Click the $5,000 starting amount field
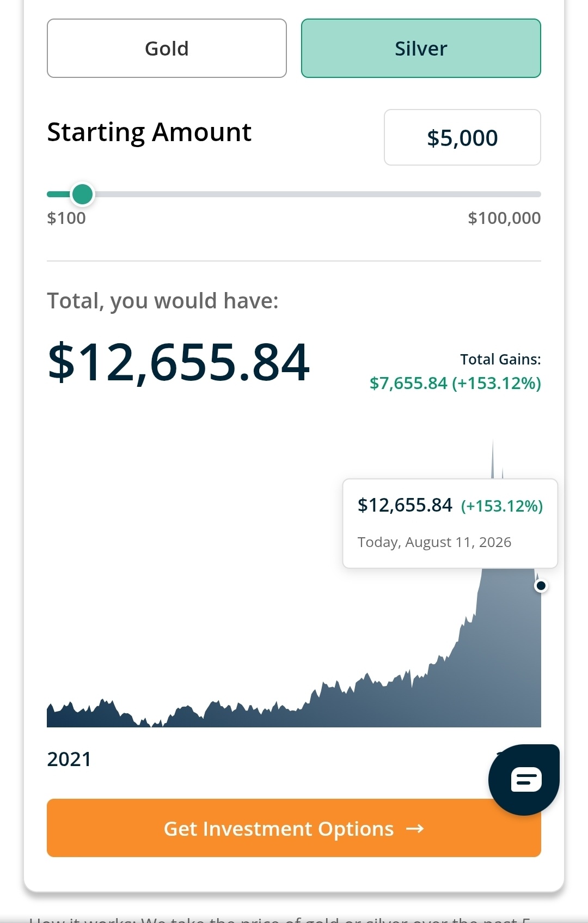 tap(462, 137)
